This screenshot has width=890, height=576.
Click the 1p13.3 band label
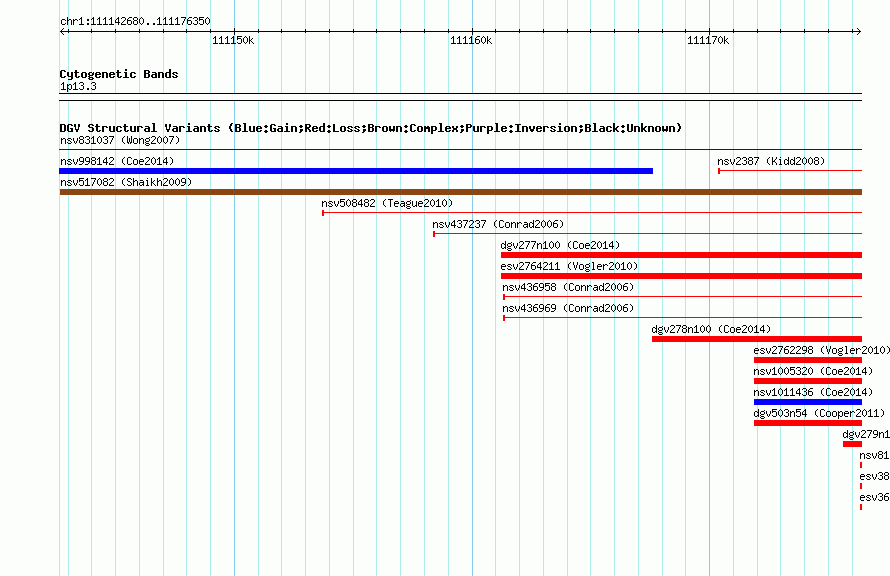coord(78,86)
